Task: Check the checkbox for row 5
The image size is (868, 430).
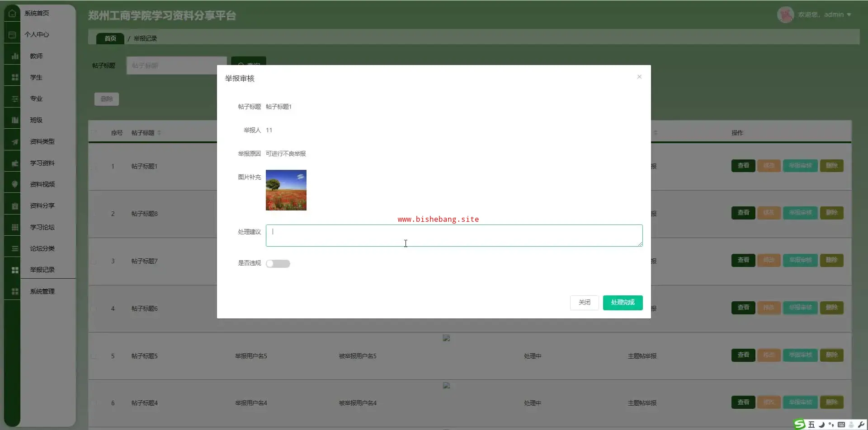Action: click(x=94, y=356)
